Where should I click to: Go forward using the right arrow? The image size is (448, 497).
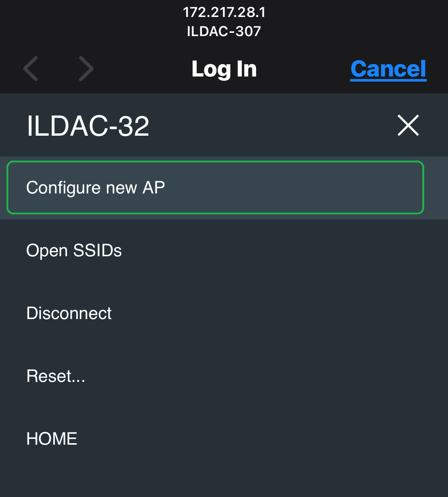[86, 69]
